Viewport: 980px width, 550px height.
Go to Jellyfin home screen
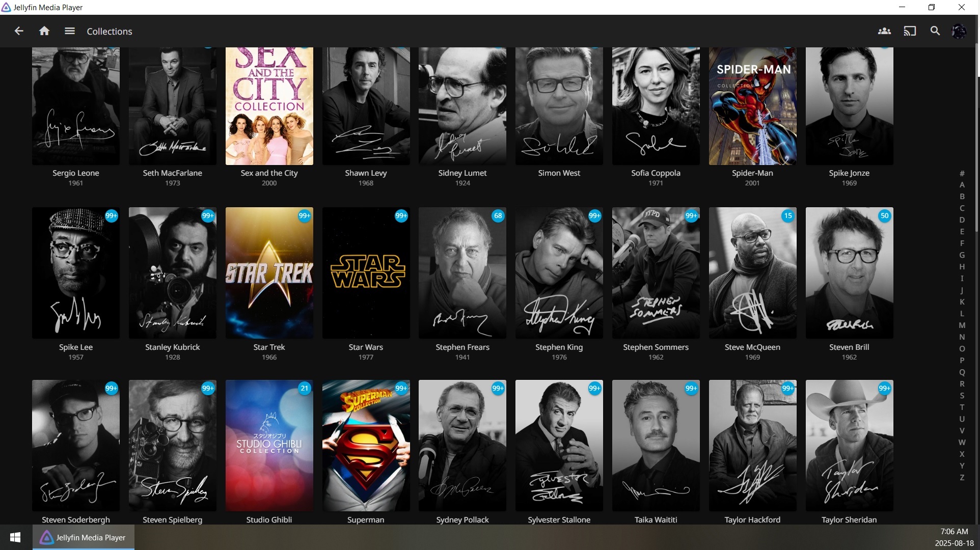pyautogui.click(x=44, y=31)
